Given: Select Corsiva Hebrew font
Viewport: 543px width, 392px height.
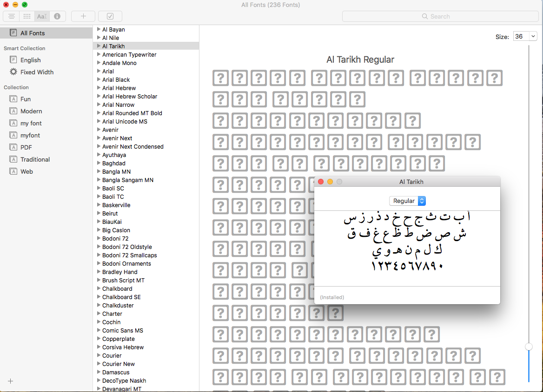Looking at the screenshot, I should (123, 347).
